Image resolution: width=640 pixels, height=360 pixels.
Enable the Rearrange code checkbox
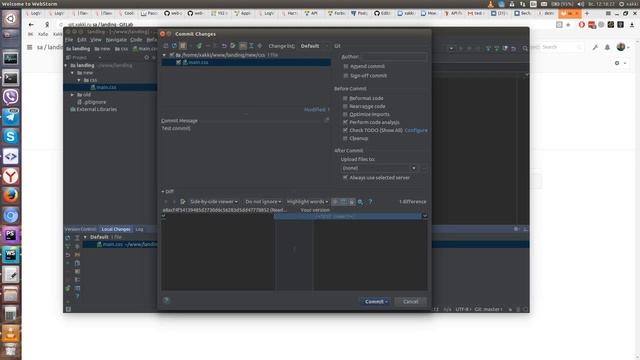(x=345, y=106)
